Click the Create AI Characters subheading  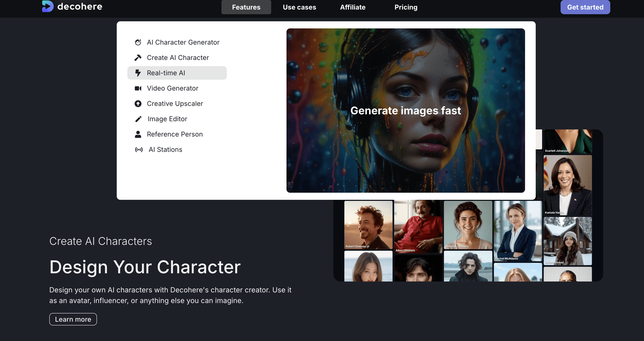(x=101, y=241)
